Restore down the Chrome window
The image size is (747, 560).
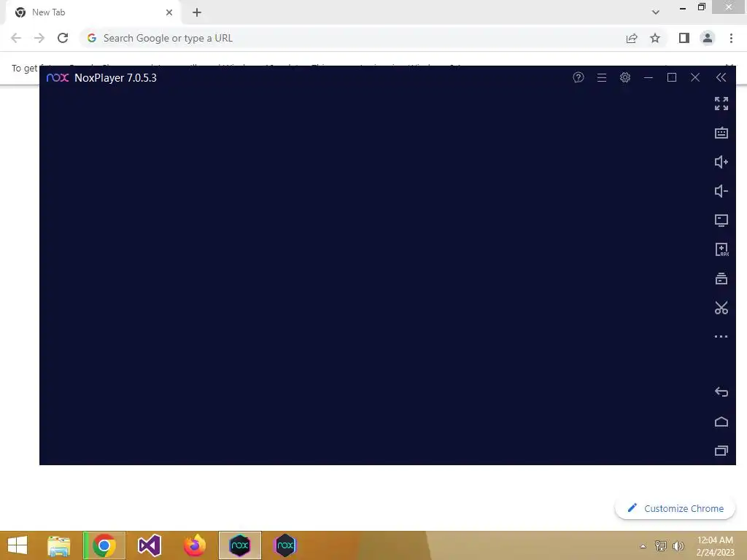[701, 7]
